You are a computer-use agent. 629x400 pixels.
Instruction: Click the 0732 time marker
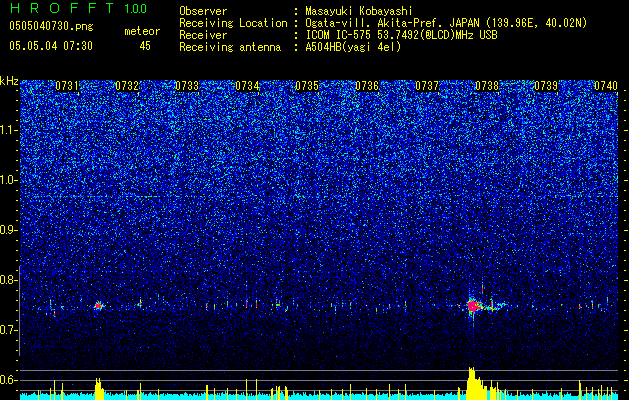pyautogui.click(x=127, y=86)
